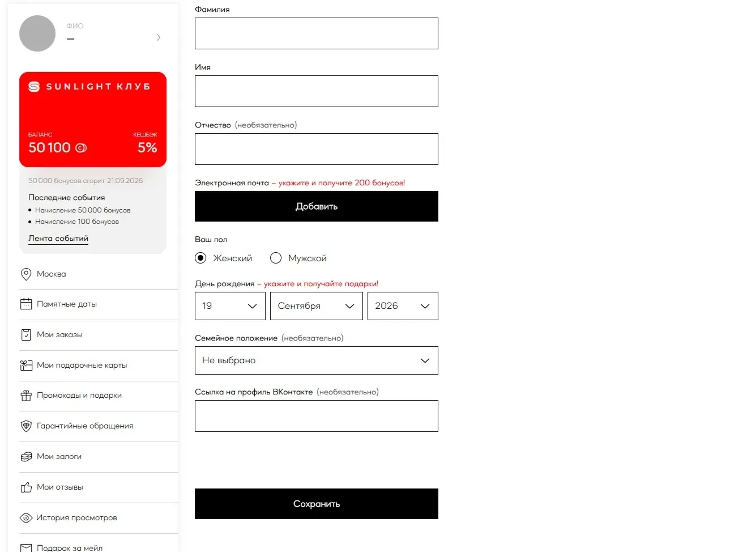Select the Женский gender radio button
This screenshot has height=552, width=756.
(200, 258)
